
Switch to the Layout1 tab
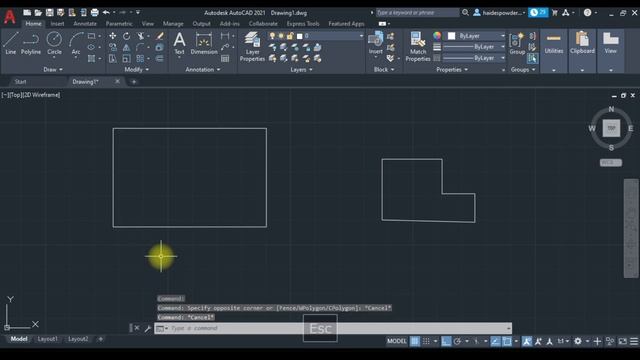tap(47, 339)
